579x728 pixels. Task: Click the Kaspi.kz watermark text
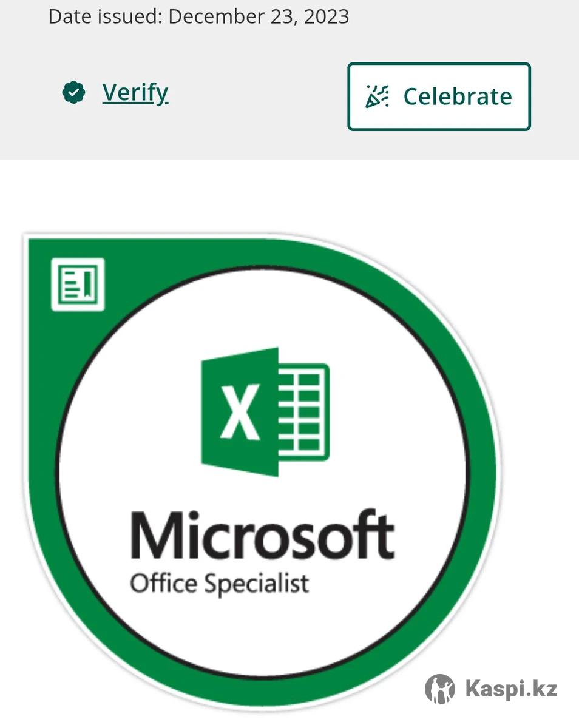click(512, 689)
